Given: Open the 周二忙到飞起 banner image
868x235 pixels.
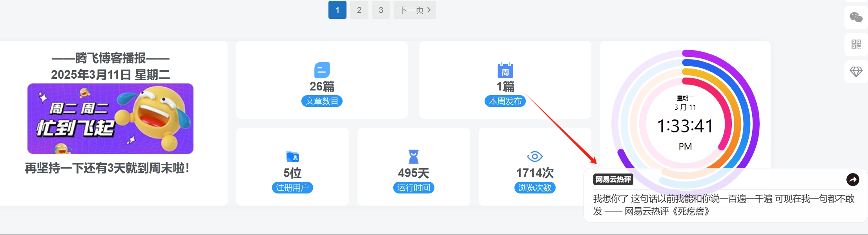Looking at the screenshot, I should [x=110, y=118].
